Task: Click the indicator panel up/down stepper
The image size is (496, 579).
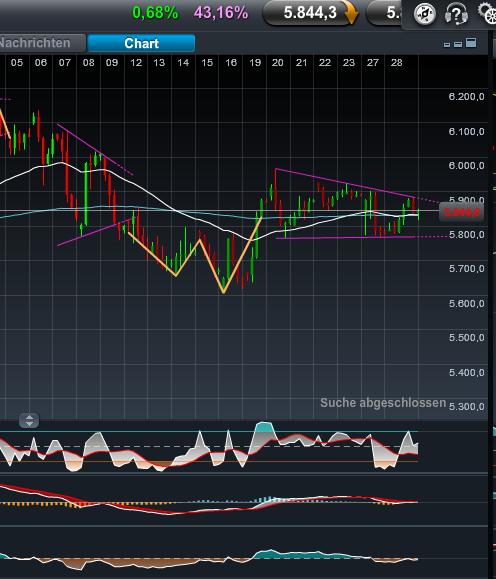Action: point(29,420)
